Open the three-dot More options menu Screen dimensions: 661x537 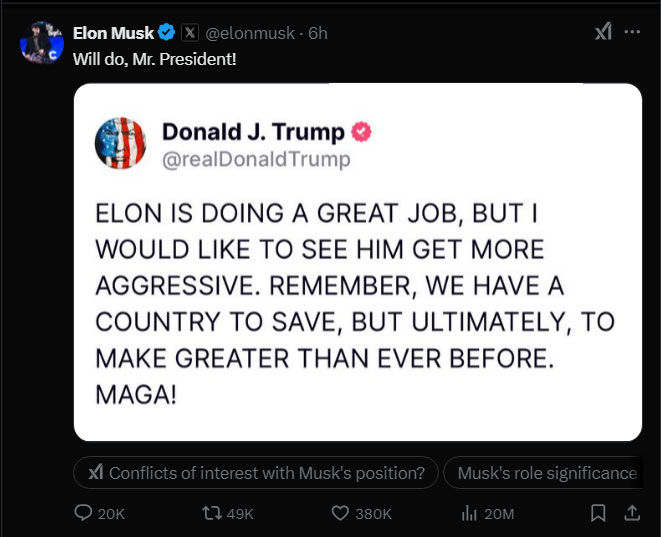[632, 32]
